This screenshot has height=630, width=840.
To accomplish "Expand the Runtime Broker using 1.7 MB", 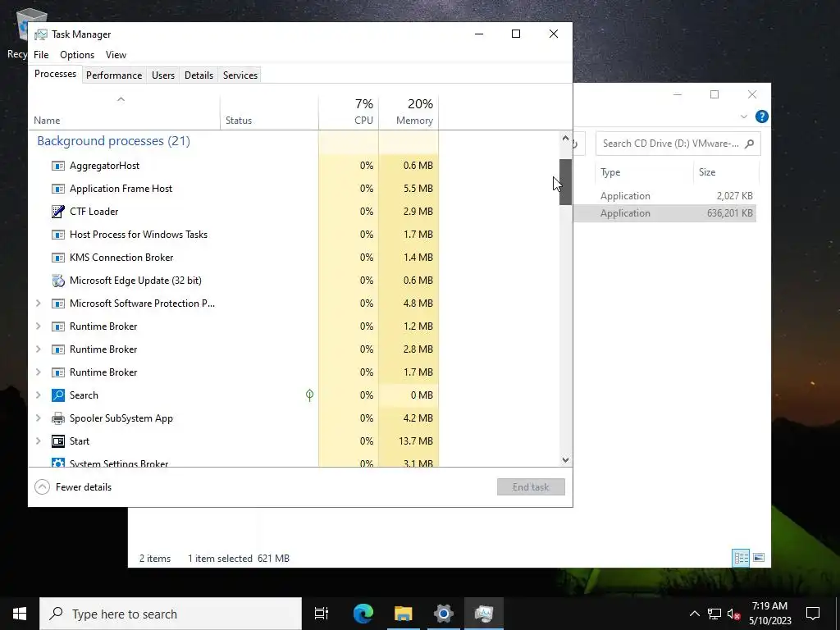I will (39, 372).
